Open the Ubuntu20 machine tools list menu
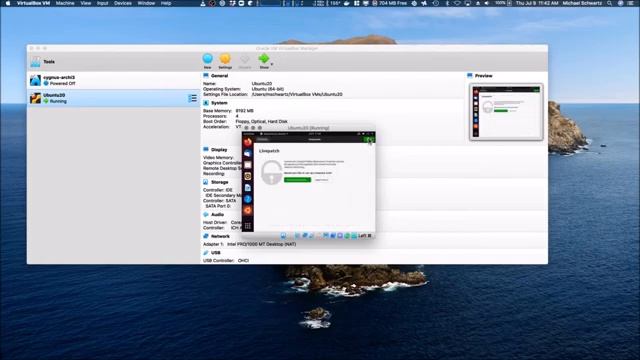The image size is (640, 360). [192, 98]
